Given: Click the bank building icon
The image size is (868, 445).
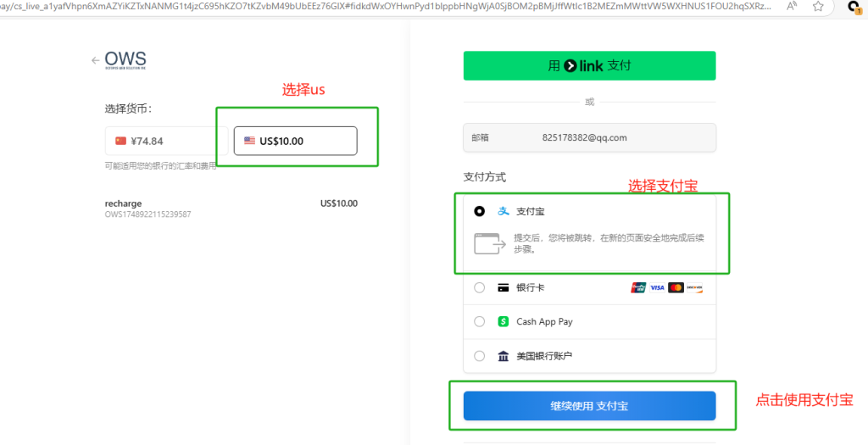Looking at the screenshot, I should coord(504,356).
